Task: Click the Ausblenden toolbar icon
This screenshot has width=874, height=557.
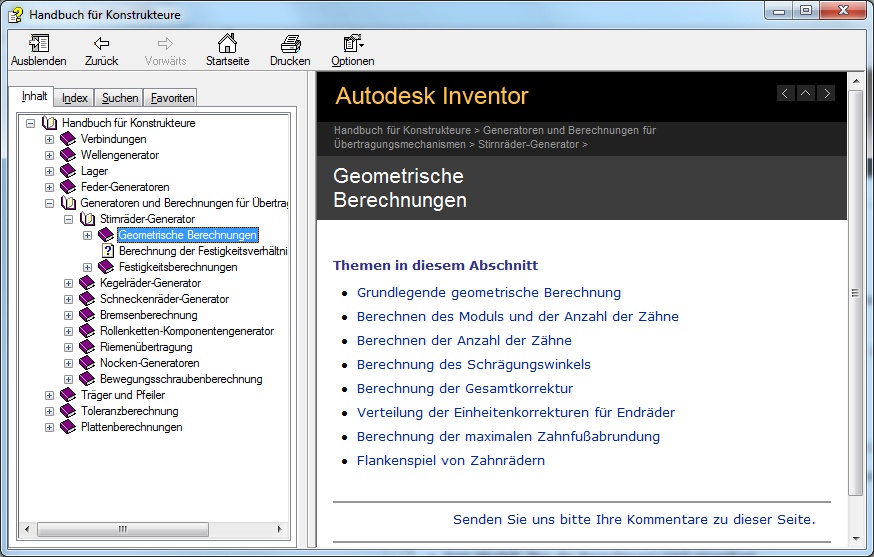Action: point(38,43)
